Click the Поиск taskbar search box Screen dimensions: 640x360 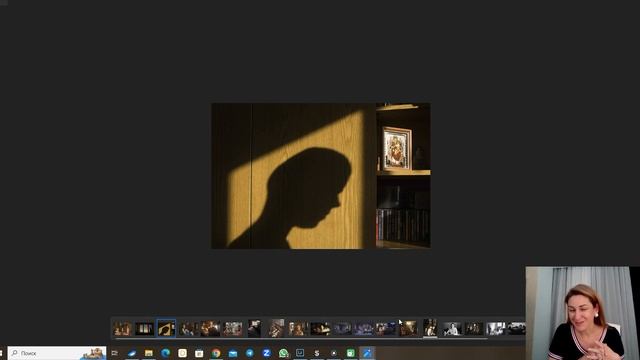pos(57,353)
